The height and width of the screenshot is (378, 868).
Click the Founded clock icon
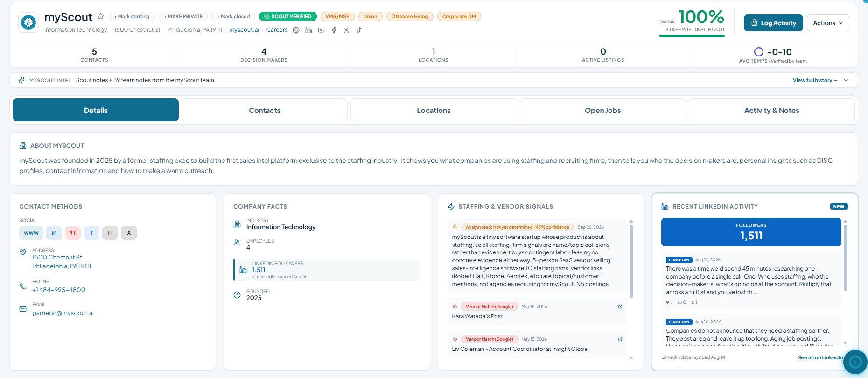(237, 295)
